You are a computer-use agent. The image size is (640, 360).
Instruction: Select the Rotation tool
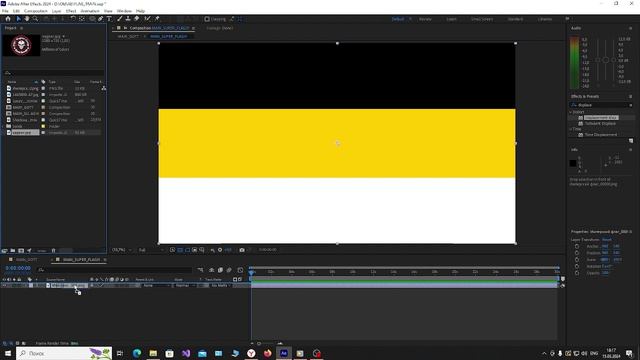coord(73,19)
